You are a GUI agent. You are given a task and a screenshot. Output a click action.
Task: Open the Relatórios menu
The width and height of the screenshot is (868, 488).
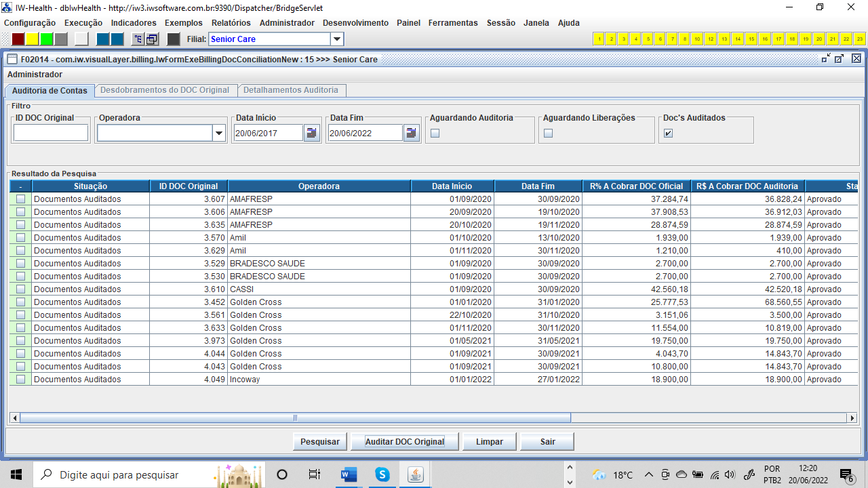[231, 23]
